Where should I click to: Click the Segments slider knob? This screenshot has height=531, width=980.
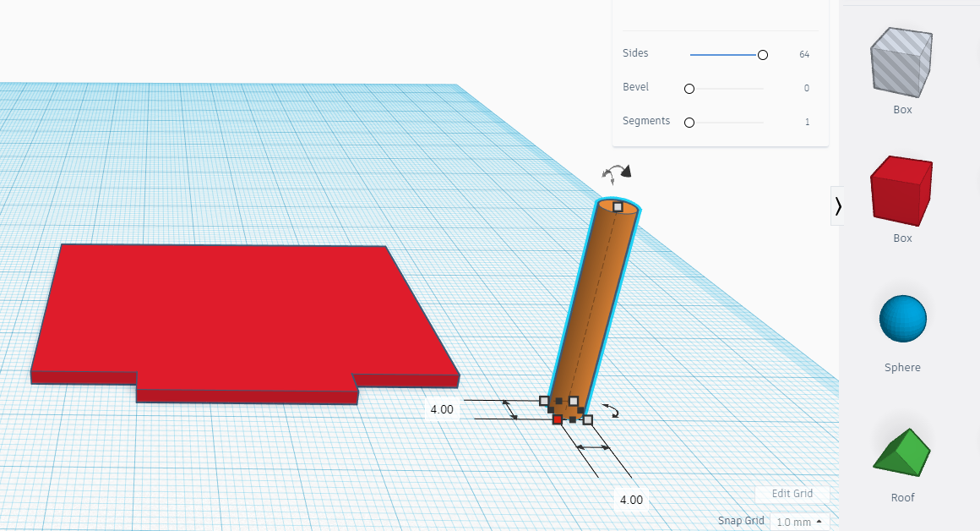click(689, 122)
